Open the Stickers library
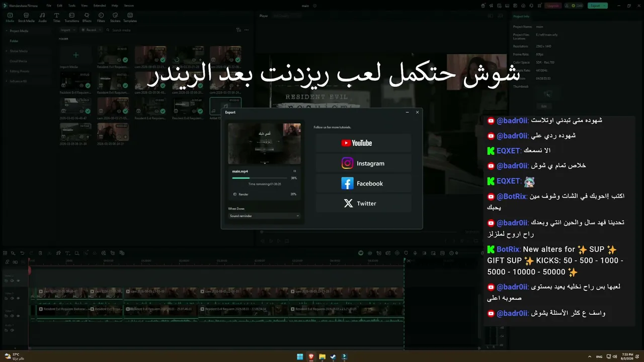Viewport: 644px width, 362px height. pyautogui.click(x=115, y=18)
